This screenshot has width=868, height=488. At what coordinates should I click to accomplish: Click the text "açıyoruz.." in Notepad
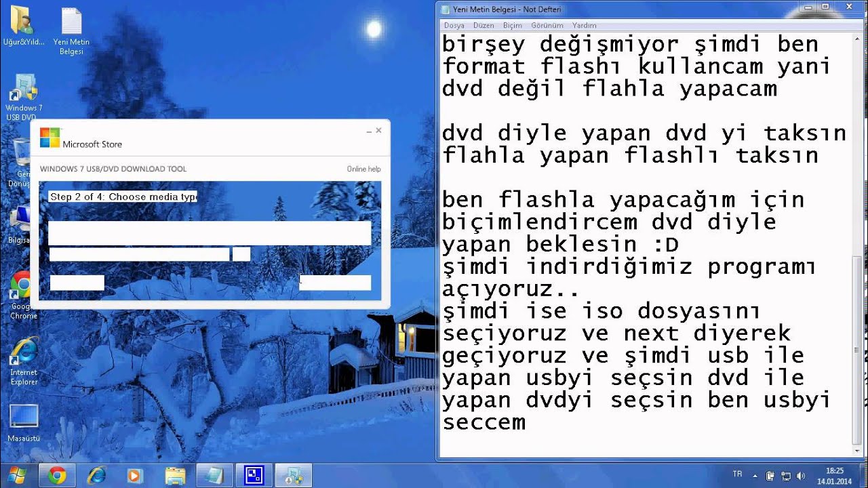click(x=511, y=289)
